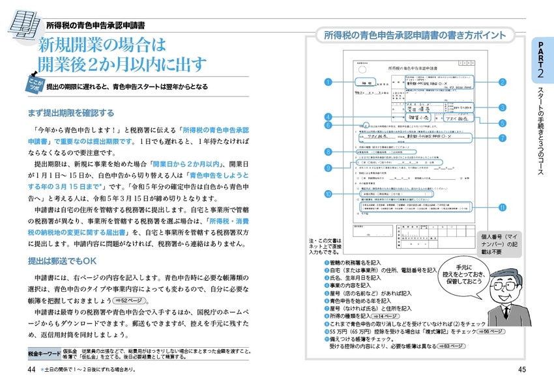This screenshot has width=554, height=392.
Task: Click the gray box '個人番号（マイナンバー）の記載は不要'
Action: (499, 244)
